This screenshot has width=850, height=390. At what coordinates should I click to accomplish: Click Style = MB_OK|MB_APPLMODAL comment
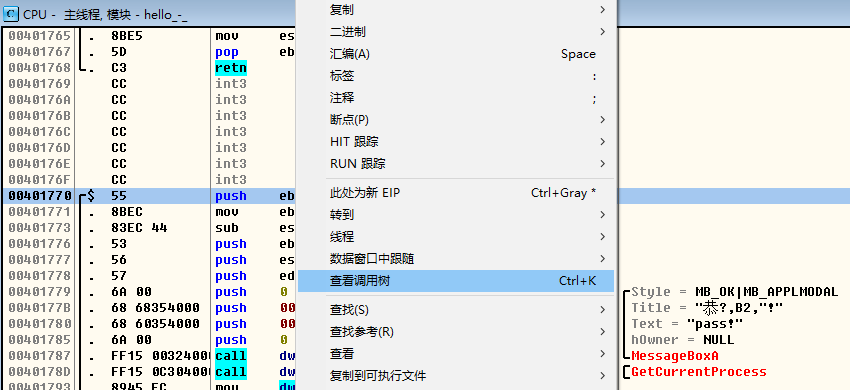click(735, 292)
